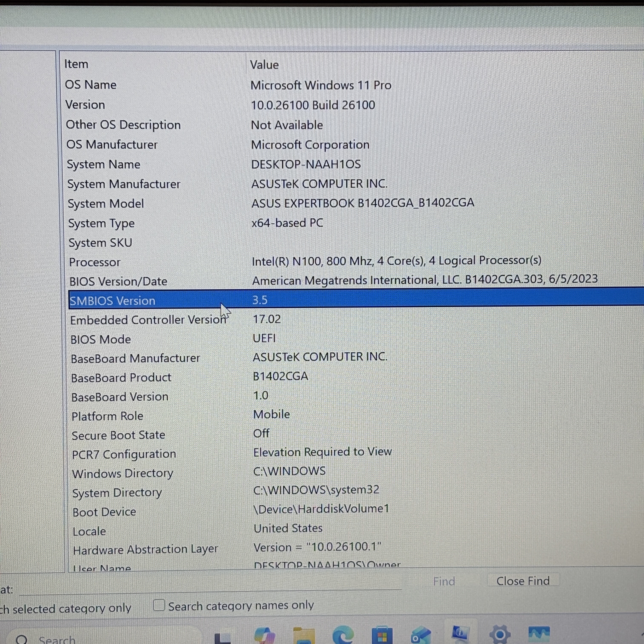Viewport: 644px width, 644px height.
Task: Click the Elevation Required to View value
Action: pyautogui.click(x=322, y=452)
